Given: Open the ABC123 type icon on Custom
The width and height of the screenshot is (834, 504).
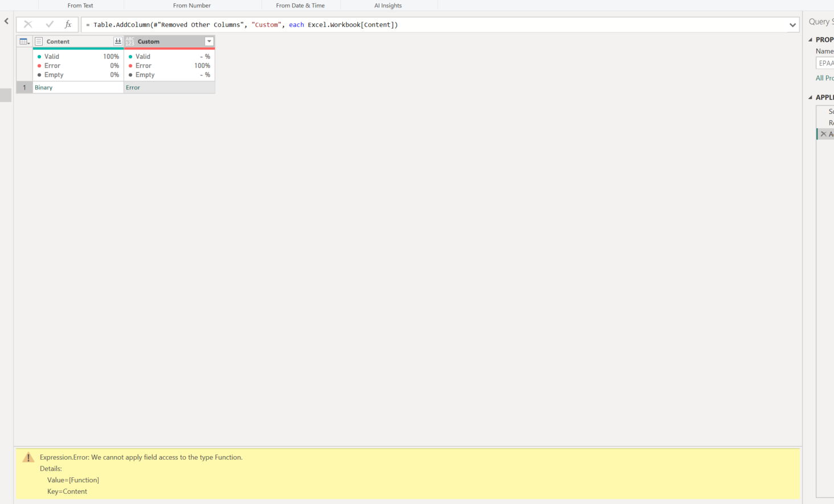Looking at the screenshot, I should [130, 42].
